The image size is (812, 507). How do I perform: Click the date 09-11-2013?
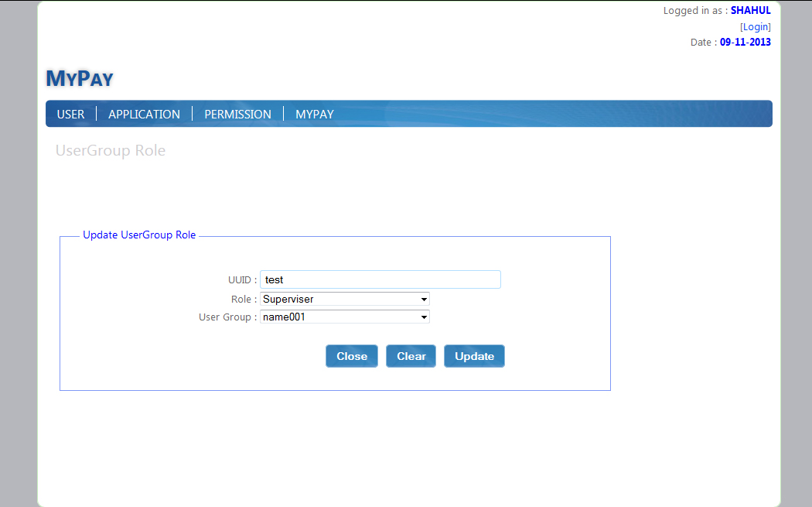[x=745, y=42]
